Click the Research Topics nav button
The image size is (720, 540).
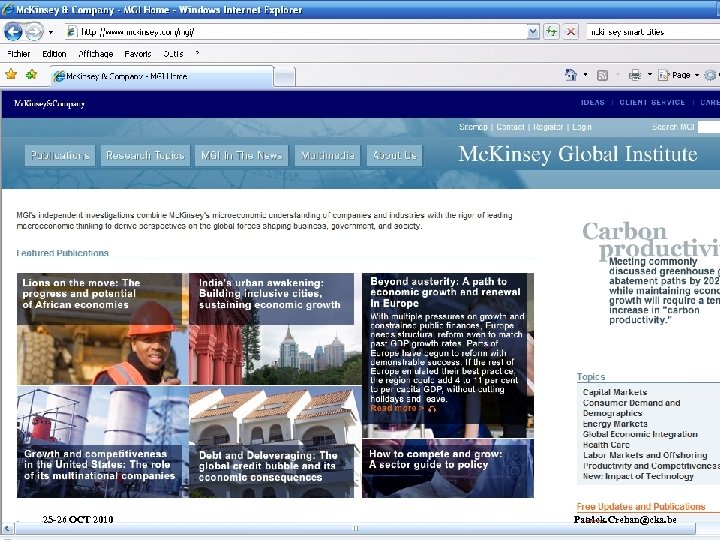[145, 156]
